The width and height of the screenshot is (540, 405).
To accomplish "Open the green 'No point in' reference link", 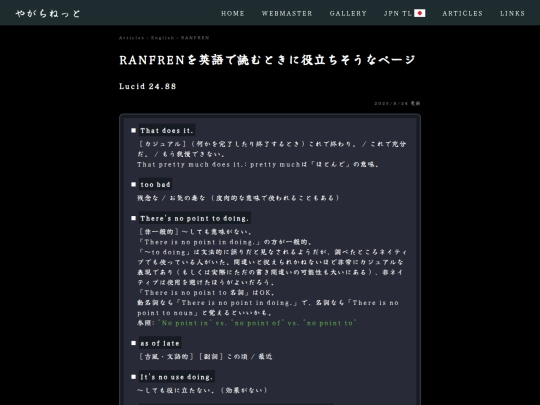I will (x=257, y=323).
